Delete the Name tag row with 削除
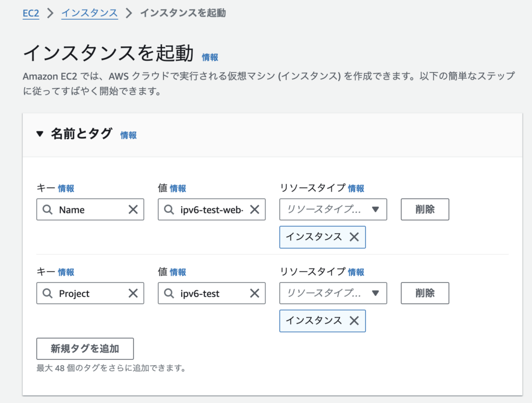Screen dimensions: 532x403 click(425, 209)
